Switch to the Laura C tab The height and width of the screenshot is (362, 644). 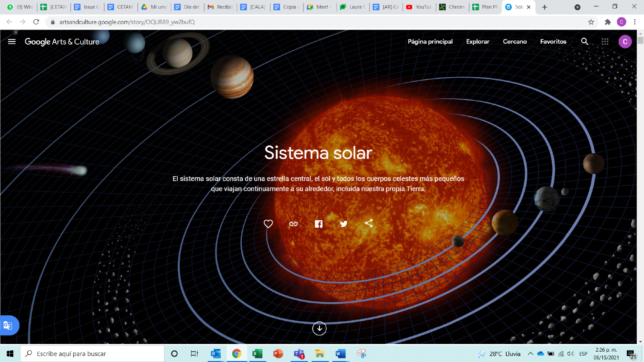tap(353, 7)
